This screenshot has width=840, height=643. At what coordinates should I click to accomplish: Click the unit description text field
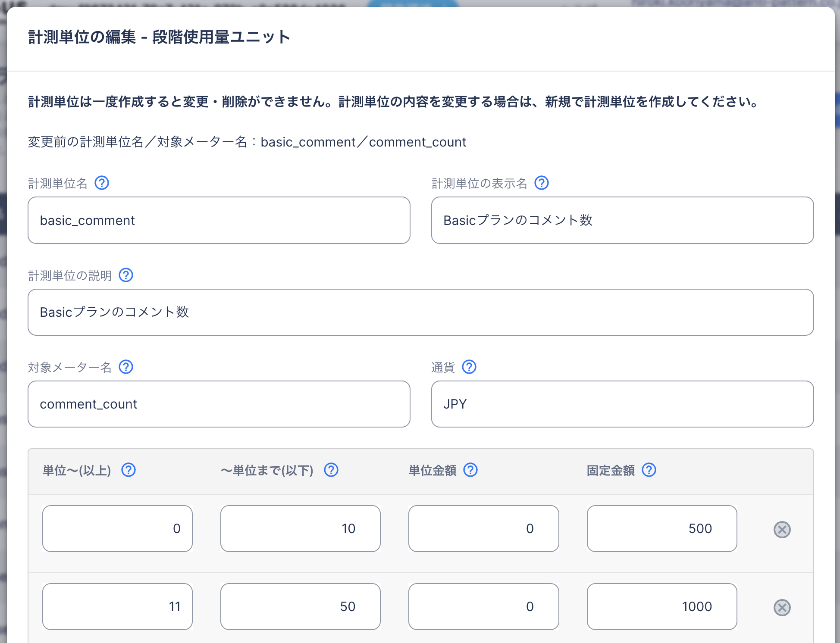[420, 312]
